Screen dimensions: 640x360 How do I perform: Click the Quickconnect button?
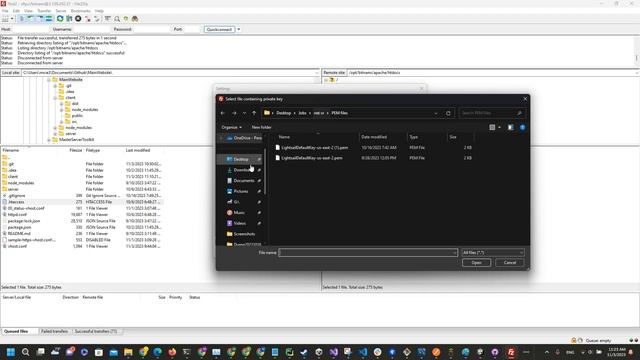coord(219,29)
